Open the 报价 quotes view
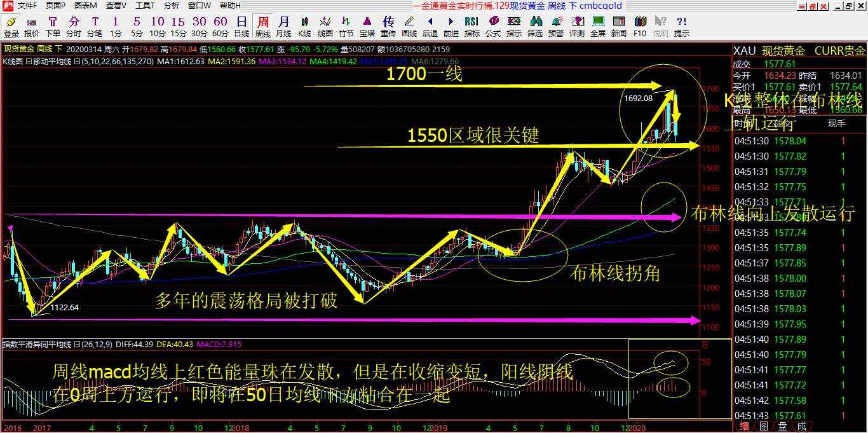Screen dimensions: 868x433 32,27
